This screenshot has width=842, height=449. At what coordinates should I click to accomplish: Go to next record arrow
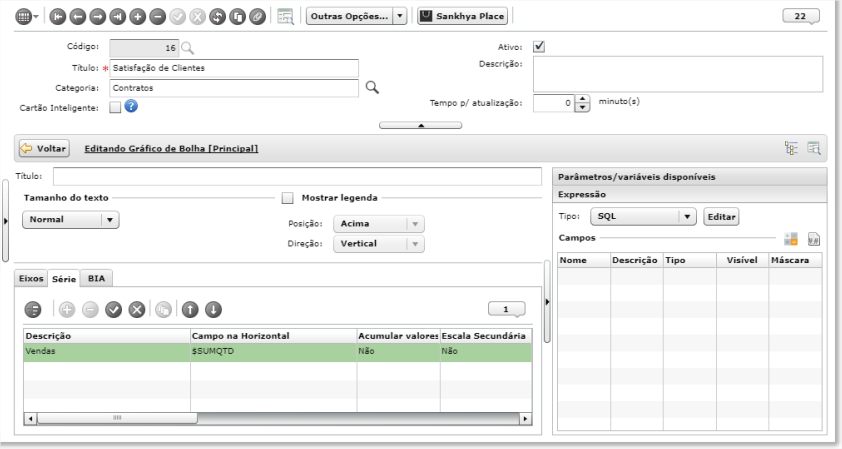(97, 17)
